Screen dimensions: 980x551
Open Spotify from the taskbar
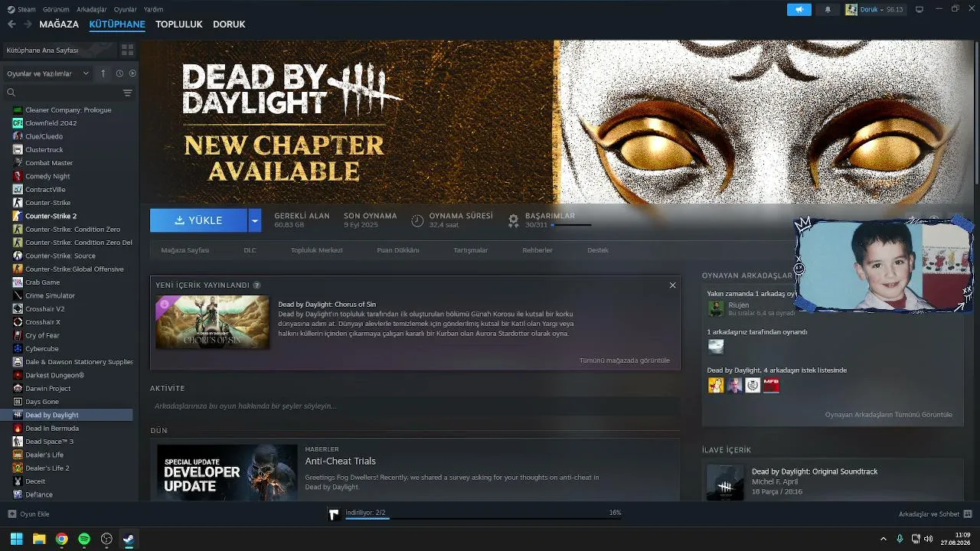[x=84, y=539]
